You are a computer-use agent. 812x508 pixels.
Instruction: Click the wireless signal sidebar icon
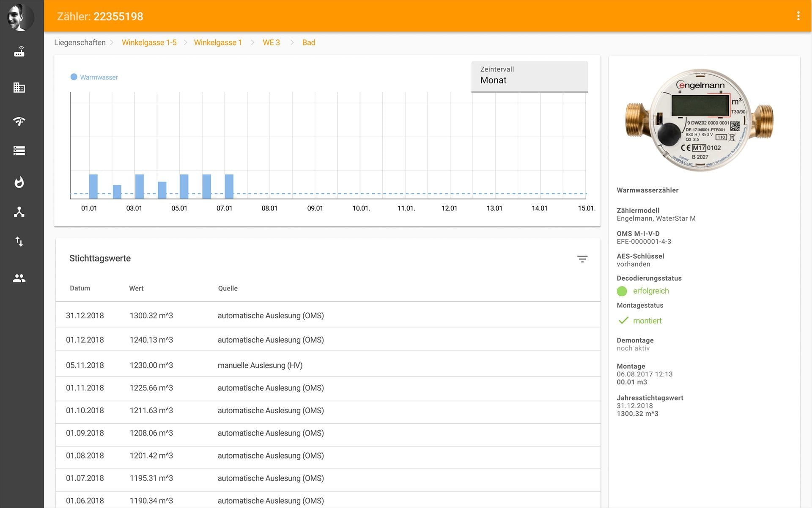[19, 121]
